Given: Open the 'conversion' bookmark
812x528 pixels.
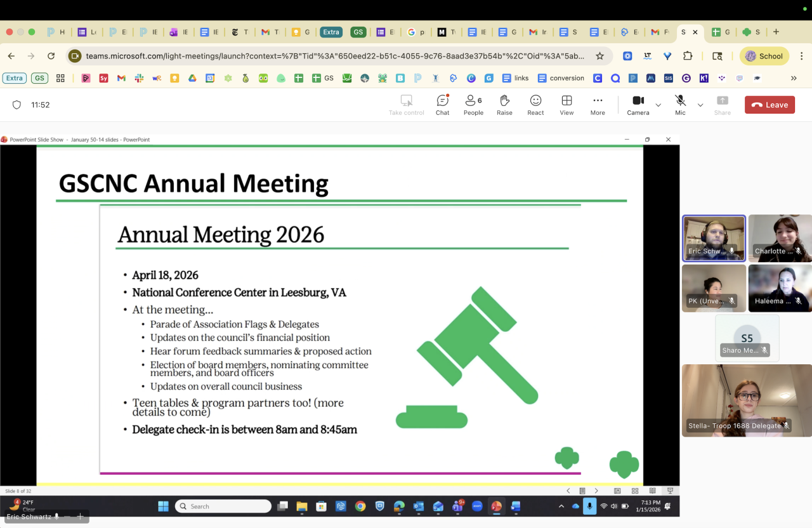Looking at the screenshot, I should [561, 78].
